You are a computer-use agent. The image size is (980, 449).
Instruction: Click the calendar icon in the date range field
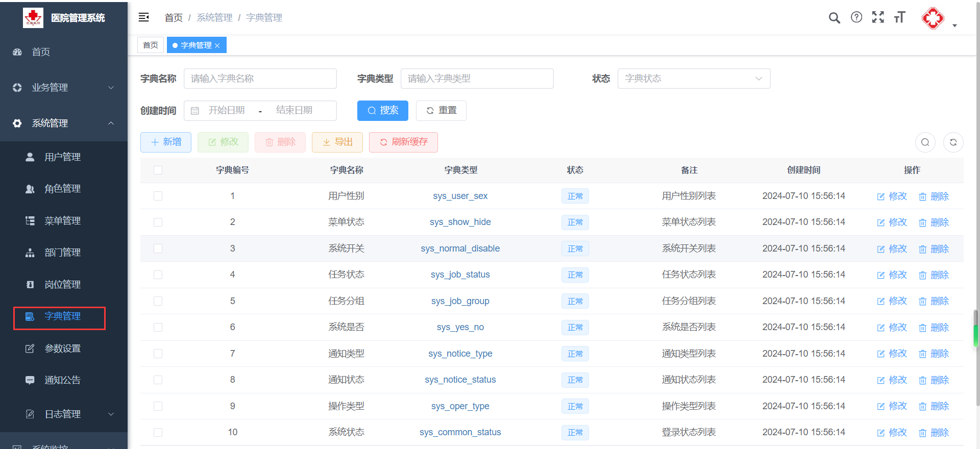click(195, 111)
